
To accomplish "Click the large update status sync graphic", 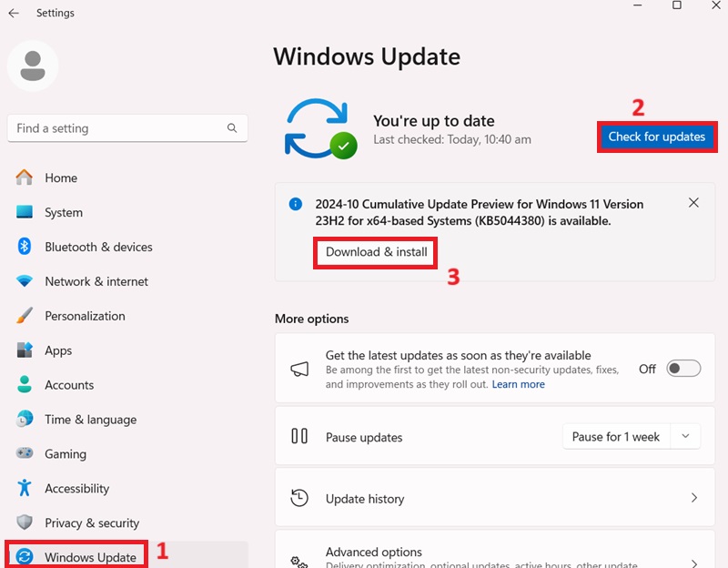I will 320,128.
